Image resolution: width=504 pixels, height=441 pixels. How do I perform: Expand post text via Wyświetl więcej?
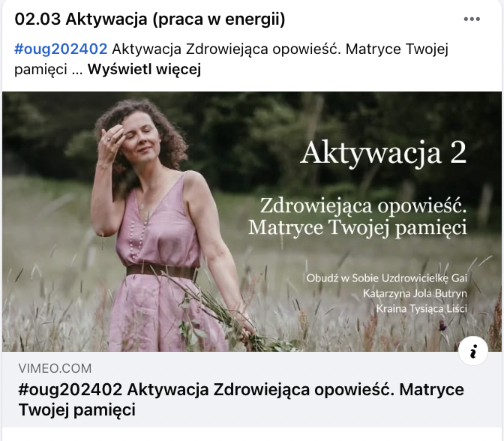144,69
